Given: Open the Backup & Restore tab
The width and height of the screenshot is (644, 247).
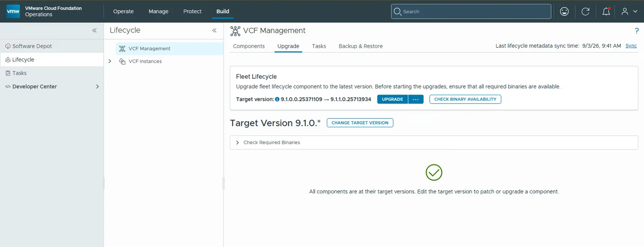Looking at the screenshot, I should click(x=361, y=46).
